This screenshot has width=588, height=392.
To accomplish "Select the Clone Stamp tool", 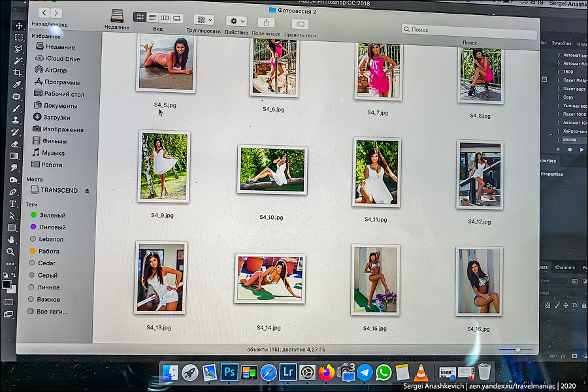I will pos(16,120).
